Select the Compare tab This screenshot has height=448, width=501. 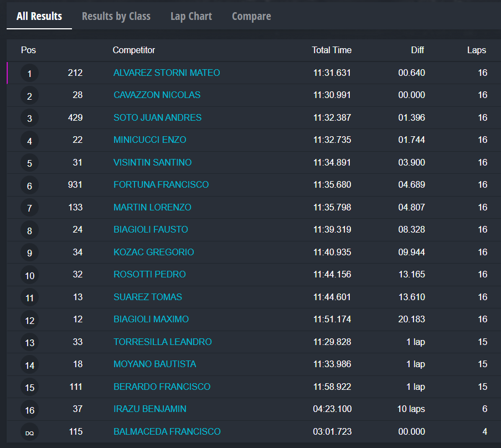[x=251, y=16]
